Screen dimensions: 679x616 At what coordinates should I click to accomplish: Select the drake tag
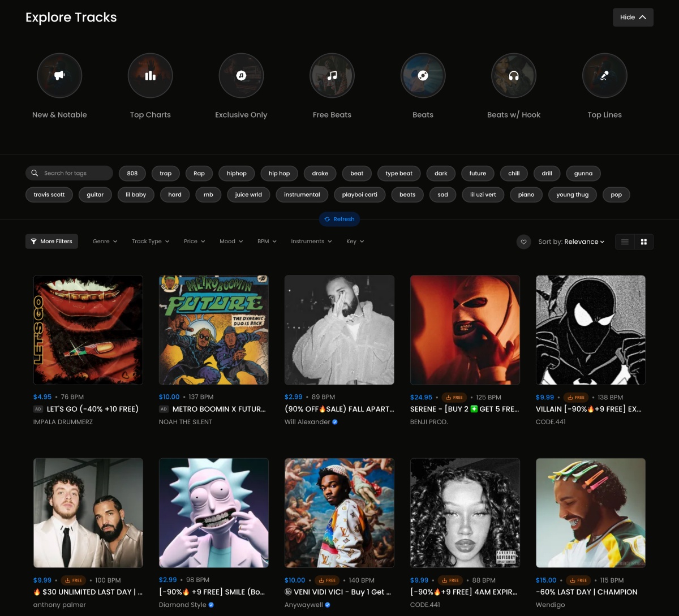click(x=320, y=173)
